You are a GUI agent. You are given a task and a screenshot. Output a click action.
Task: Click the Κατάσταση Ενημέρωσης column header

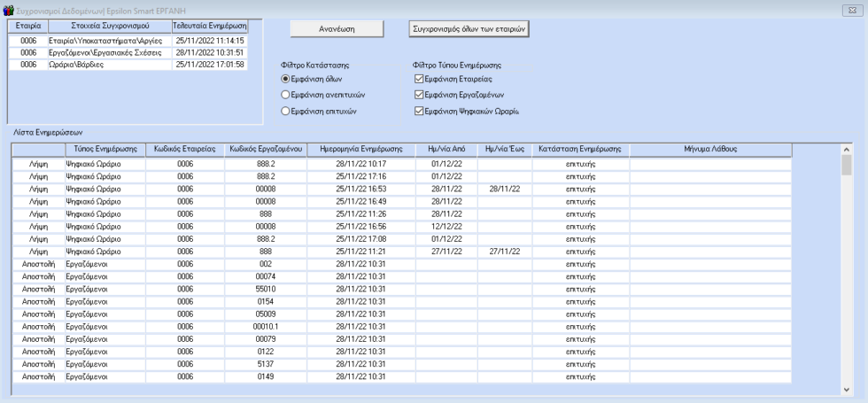579,150
